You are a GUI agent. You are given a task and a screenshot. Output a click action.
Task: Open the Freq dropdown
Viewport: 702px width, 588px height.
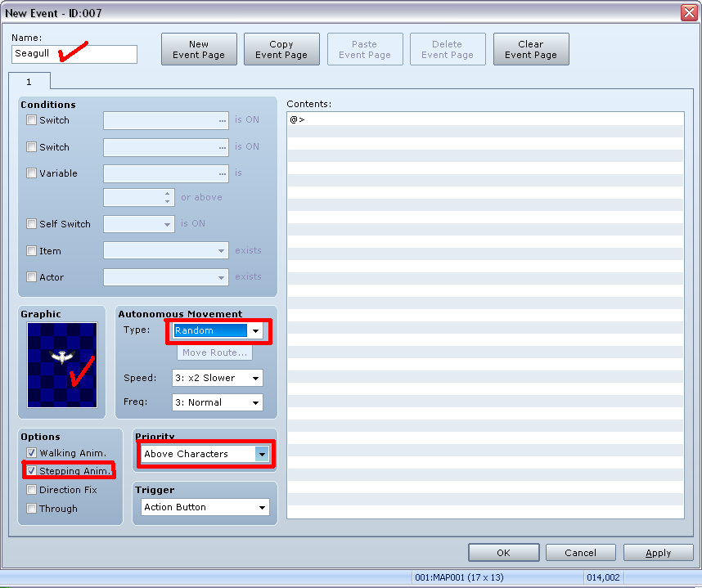click(x=218, y=402)
